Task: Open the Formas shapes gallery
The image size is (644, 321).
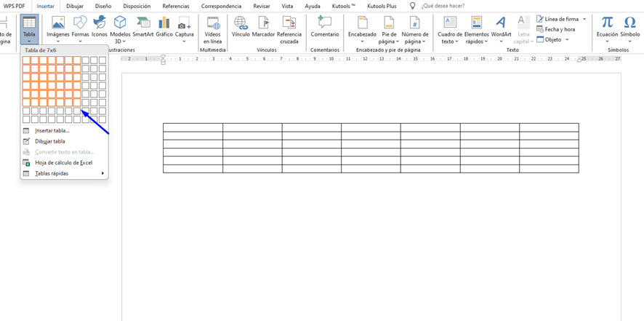Action: coord(80,30)
